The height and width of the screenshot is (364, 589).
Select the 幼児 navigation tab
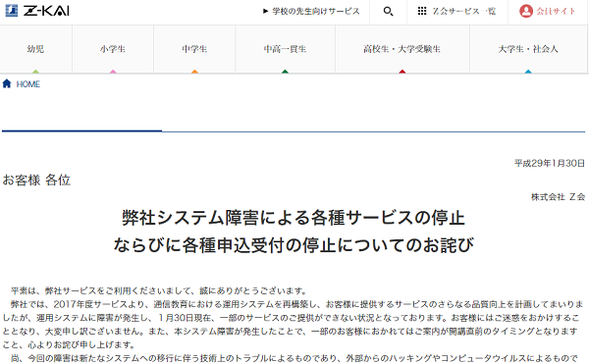coord(35,49)
